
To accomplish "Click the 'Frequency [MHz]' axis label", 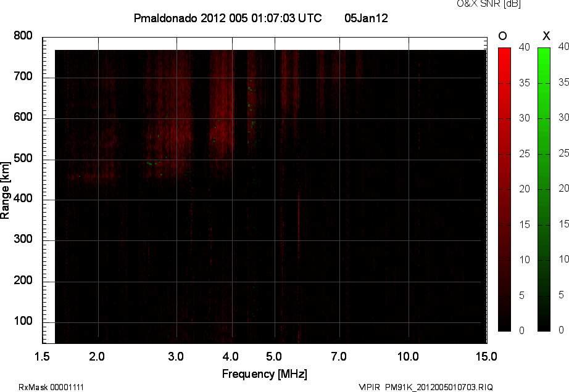I will tap(265, 374).
